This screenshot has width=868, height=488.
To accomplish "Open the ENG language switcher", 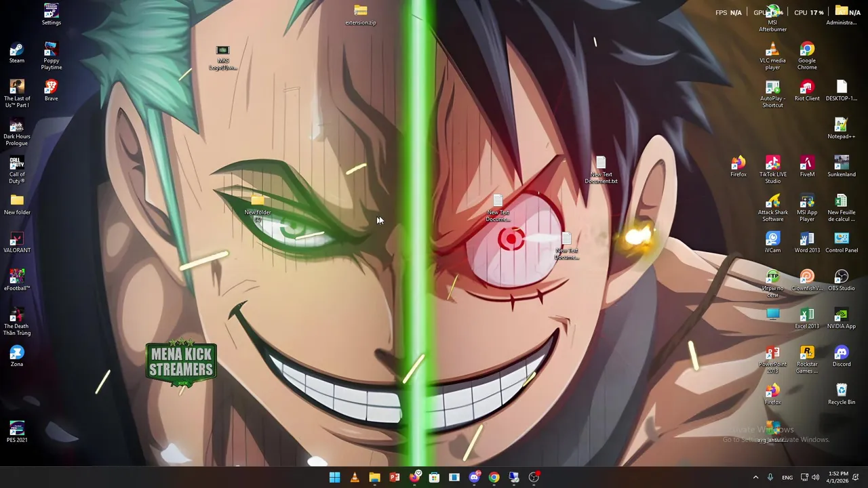I will pyautogui.click(x=787, y=477).
